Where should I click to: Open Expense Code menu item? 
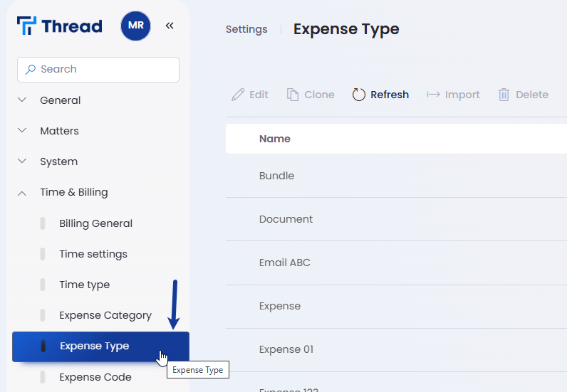tap(95, 377)
